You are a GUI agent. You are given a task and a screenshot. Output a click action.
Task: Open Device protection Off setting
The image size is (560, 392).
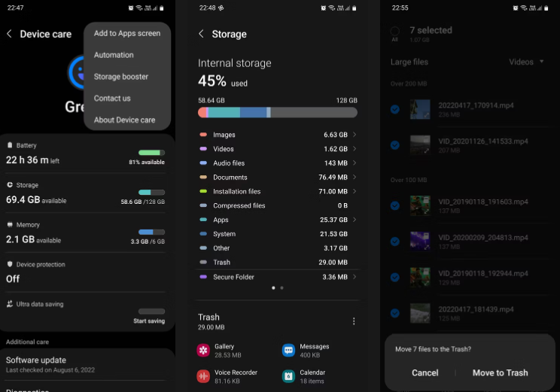87,273
